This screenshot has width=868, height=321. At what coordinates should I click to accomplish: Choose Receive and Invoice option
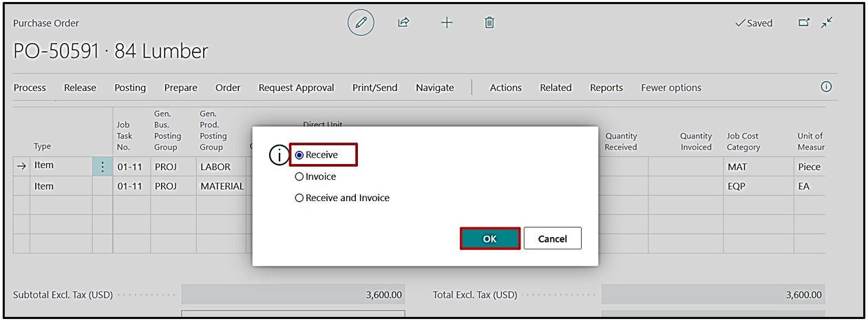299,198
